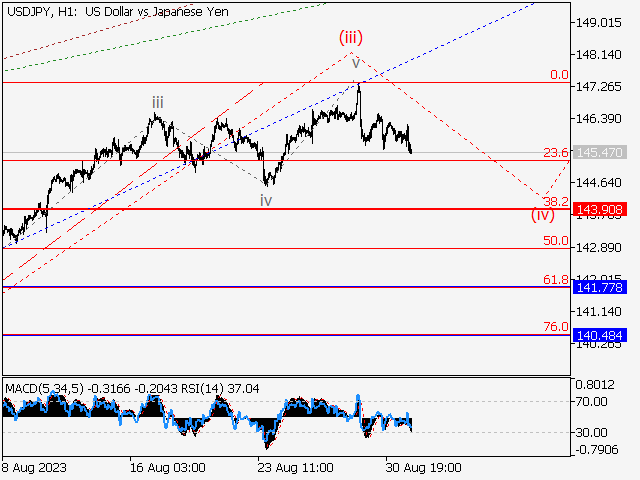
Task: Click the blue 140.484 price tag
Action: coord(600,336)
